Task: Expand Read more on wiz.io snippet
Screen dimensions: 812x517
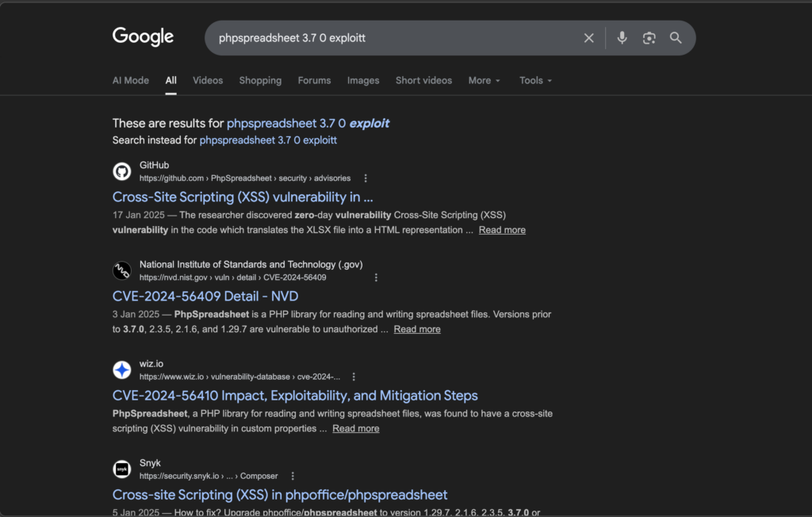Action: click(x=355, y=428)
